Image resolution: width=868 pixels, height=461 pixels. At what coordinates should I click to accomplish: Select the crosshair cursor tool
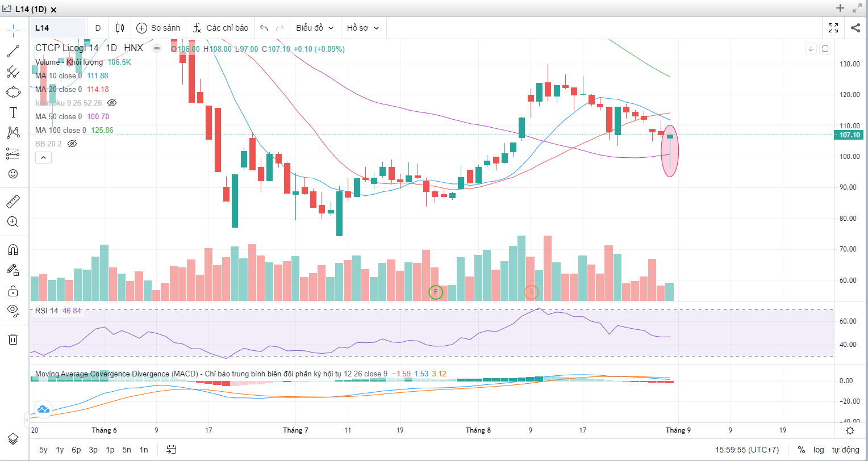[13, 30]
